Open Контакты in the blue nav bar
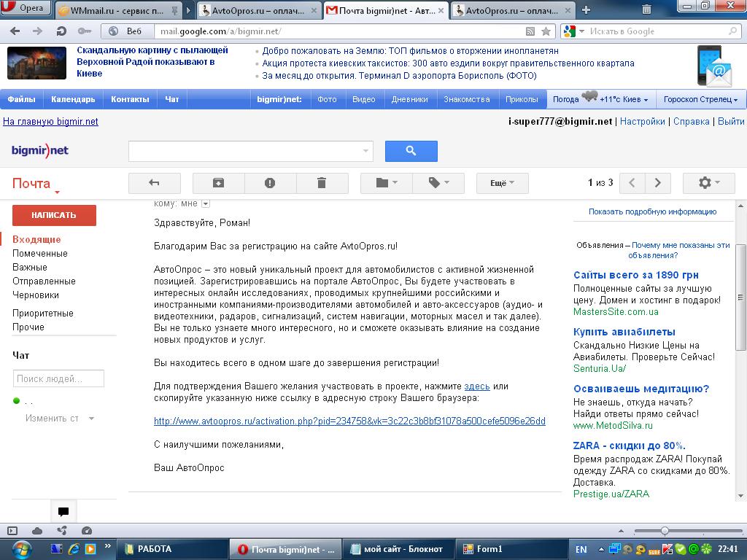Viewport: 747px width, 560px height. click(130, 99)
